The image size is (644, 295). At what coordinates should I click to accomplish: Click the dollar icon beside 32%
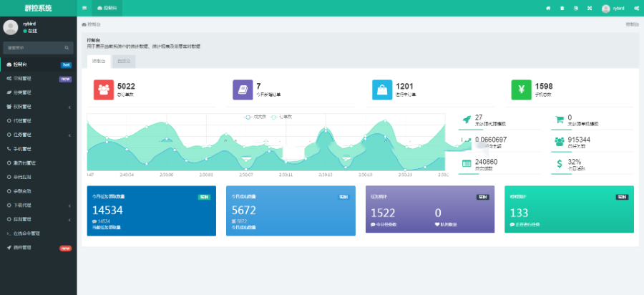[560, 164]
